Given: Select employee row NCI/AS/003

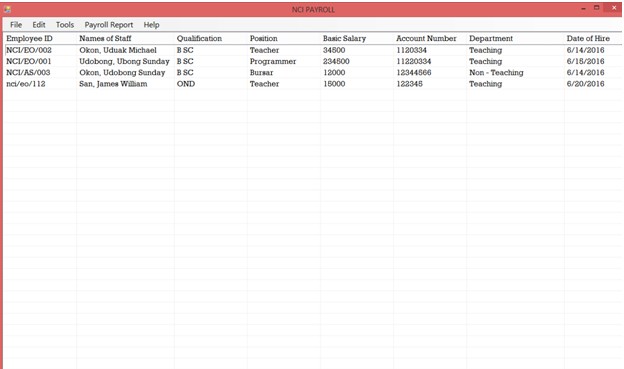Looking at the screenshot, I should pyautogui.click(x=312, y=72).
